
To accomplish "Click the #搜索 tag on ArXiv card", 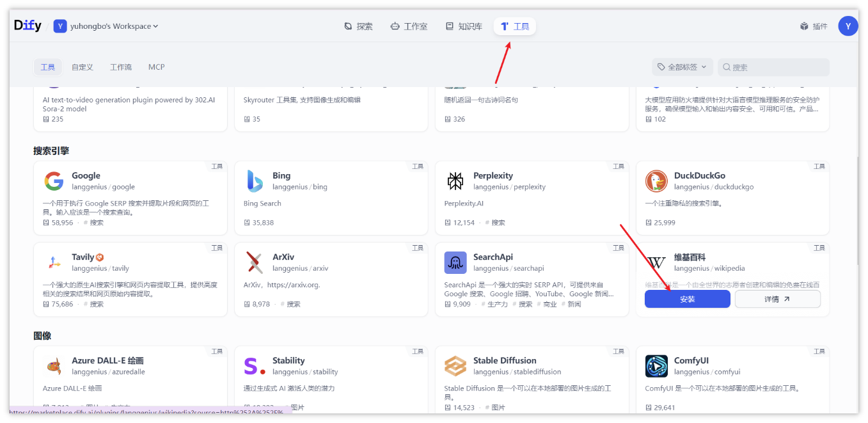I will pos(290,304).
